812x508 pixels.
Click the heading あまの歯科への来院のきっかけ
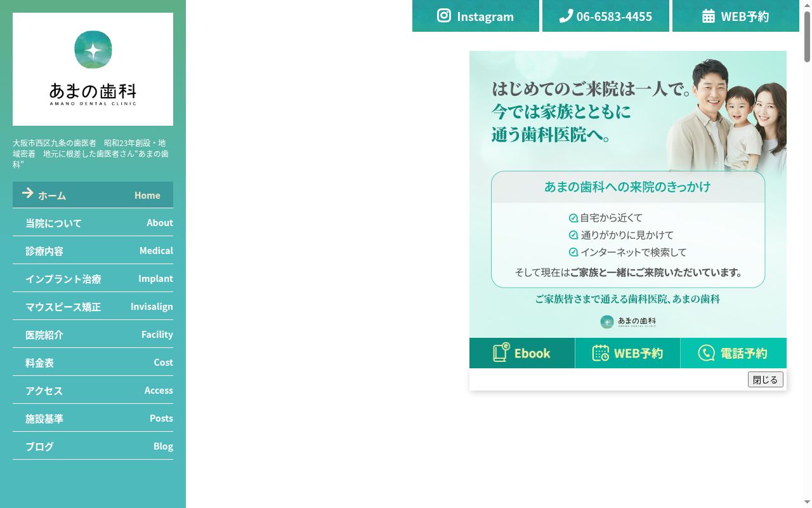(x=627, y=187)
